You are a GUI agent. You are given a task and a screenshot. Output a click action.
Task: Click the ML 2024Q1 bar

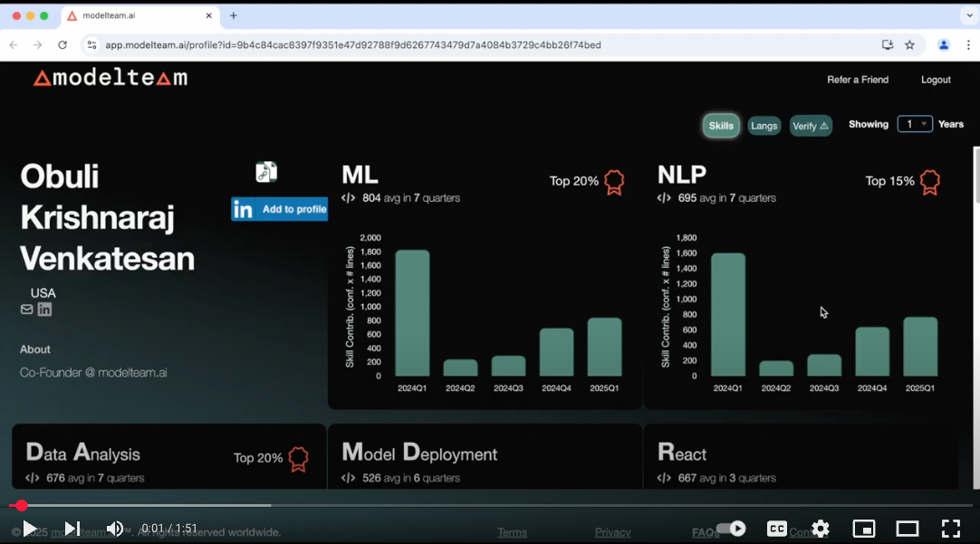coord(412,313)
